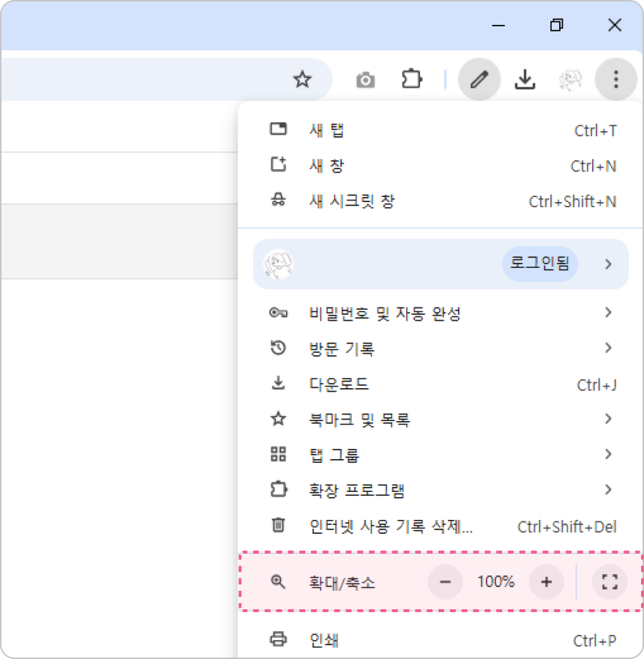Open 다운로드 from the menu list
644x659 pixels.
[439, 384]
